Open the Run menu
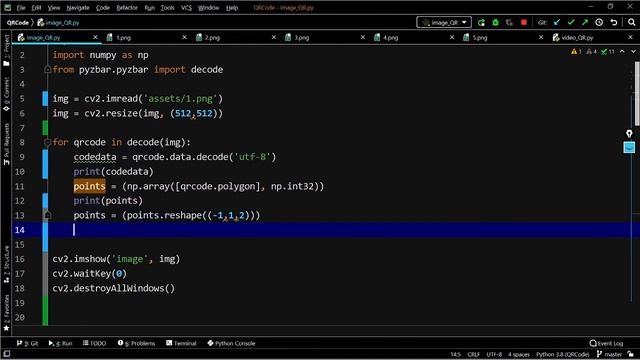 (149, 8)
